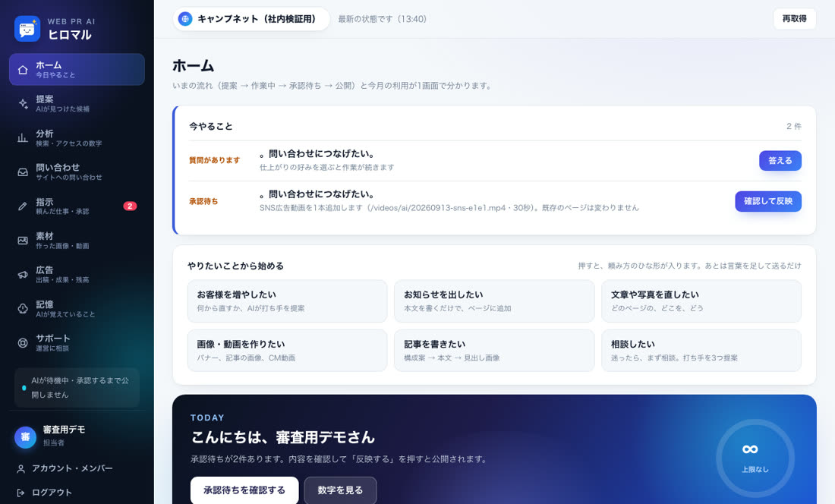Click the SNS広告動画を1本追加します description
This screenshot has width=835, height=504.
pyautogui.click(x=449, y=207)
